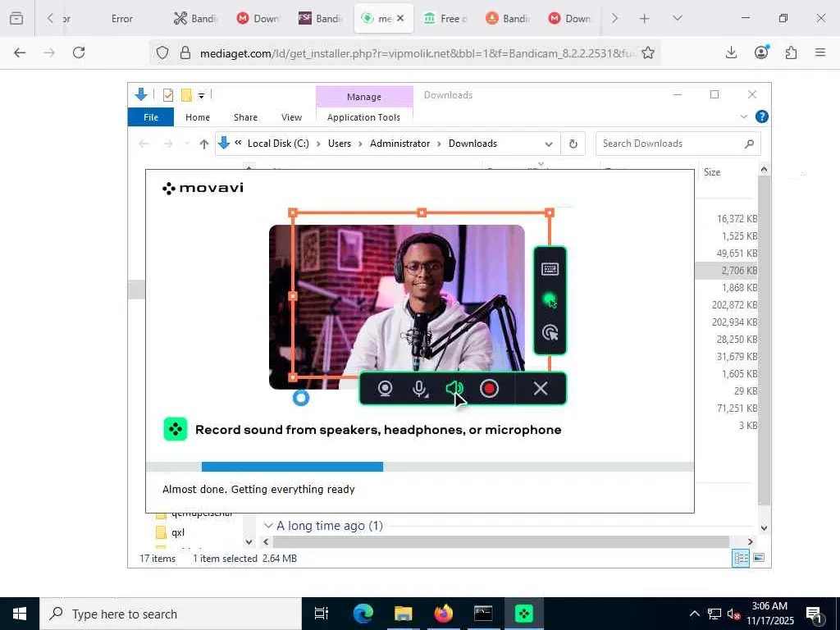Image resolution: width=840 pixels, height=630 pixels.
Task: Open the Firefox account icon
Action: [761, 52]
